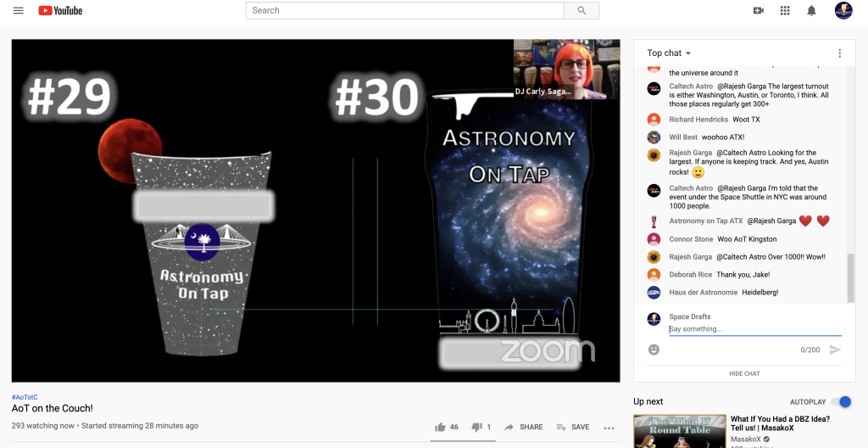Focus the Search input field

tap(405, 10)
